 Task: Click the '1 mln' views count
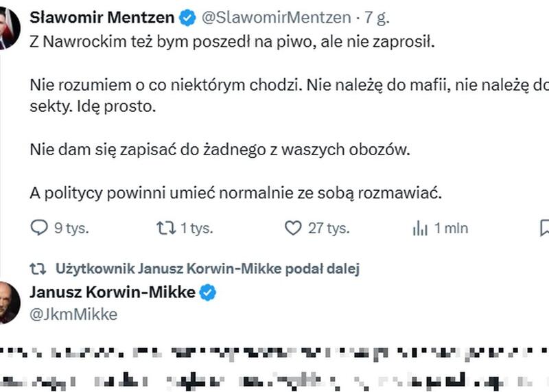[451, 229]
